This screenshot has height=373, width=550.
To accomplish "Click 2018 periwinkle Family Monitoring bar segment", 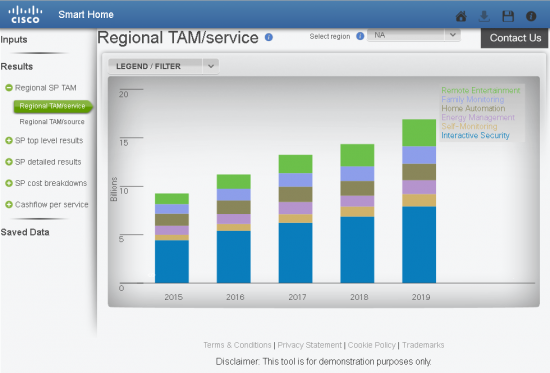I will tap(357, 174).
